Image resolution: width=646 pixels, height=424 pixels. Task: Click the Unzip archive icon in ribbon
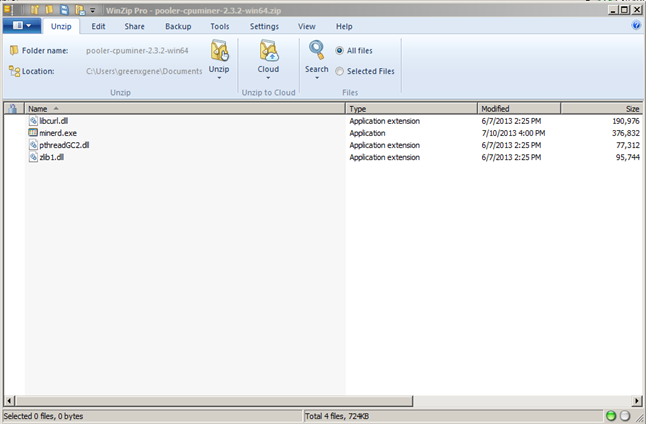[x=219, y=51]
